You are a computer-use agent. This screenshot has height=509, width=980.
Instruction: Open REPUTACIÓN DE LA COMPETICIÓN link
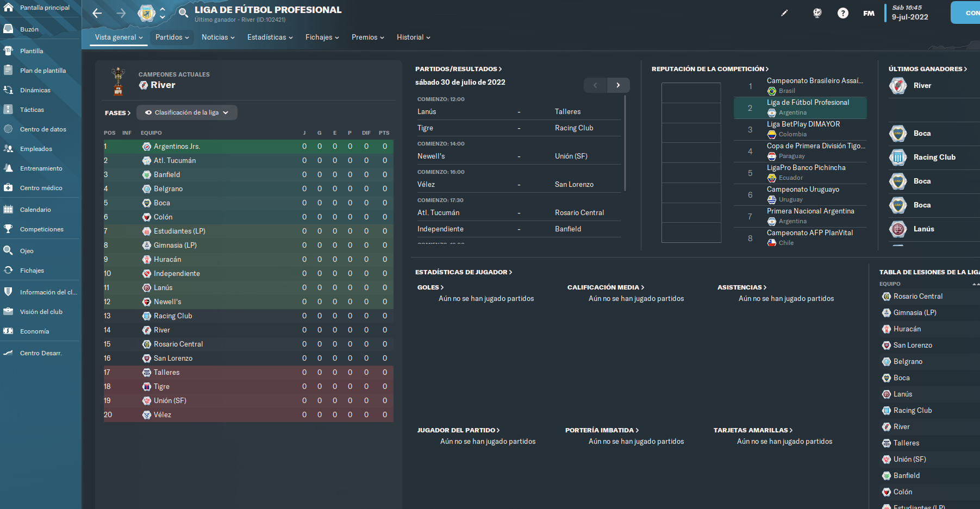click(x=710, y=69)
